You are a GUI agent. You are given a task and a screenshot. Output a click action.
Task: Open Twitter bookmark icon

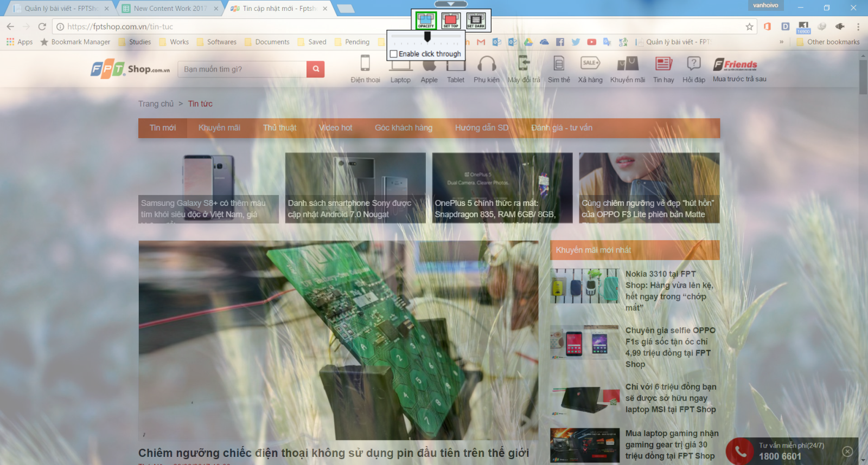tap(576, 42)
